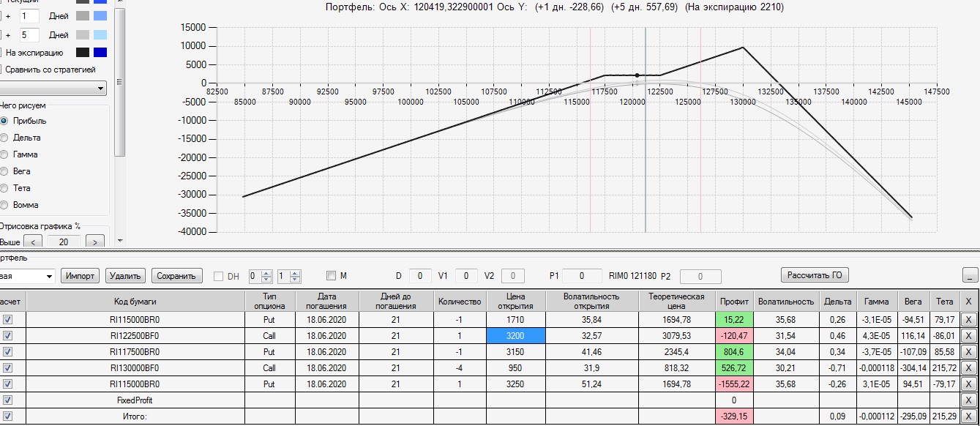
Task: Click the Сохранить button
Action: [x=176, y=276]
